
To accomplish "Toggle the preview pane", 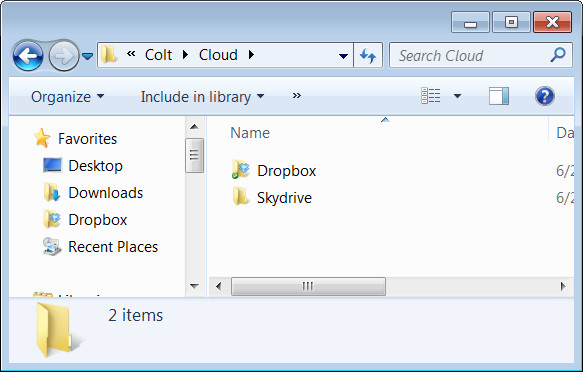I will coord(499,96).
